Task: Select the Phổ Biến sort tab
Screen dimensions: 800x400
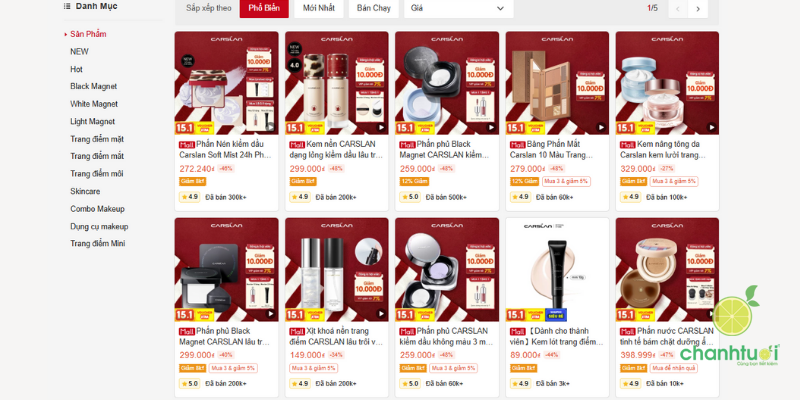Action: [264, 8]
